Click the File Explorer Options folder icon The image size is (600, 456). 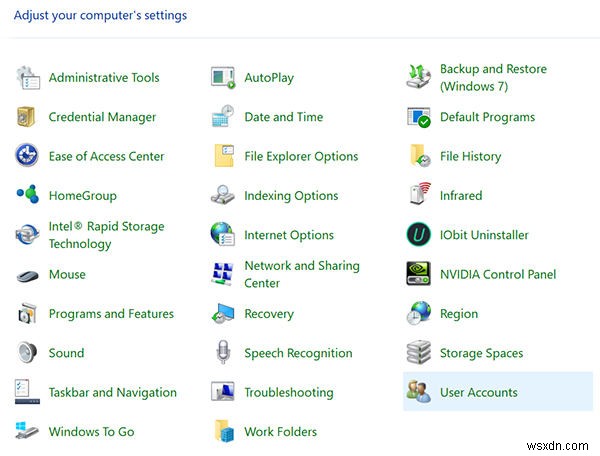click(224, 156)
